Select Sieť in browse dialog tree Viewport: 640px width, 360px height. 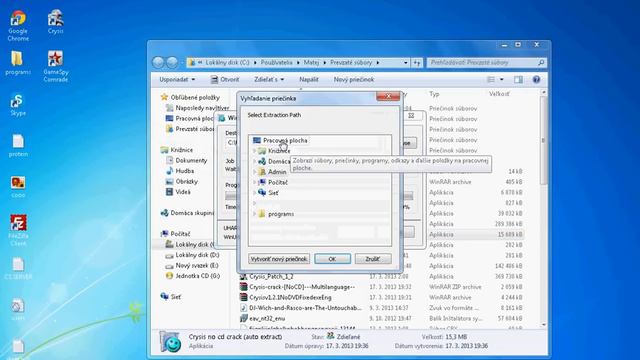pyautogui.click(x=273, y=193)
